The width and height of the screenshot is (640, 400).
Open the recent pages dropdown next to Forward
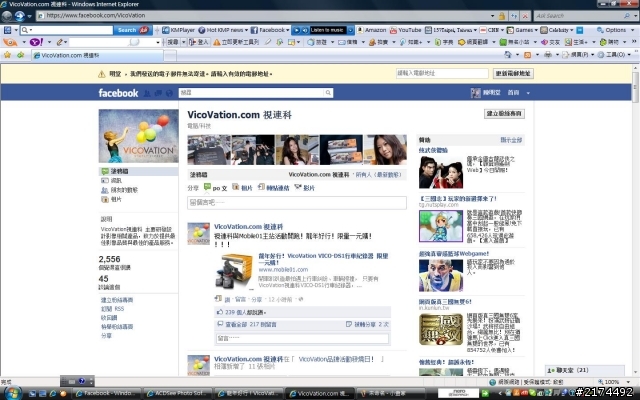point(29,16)
